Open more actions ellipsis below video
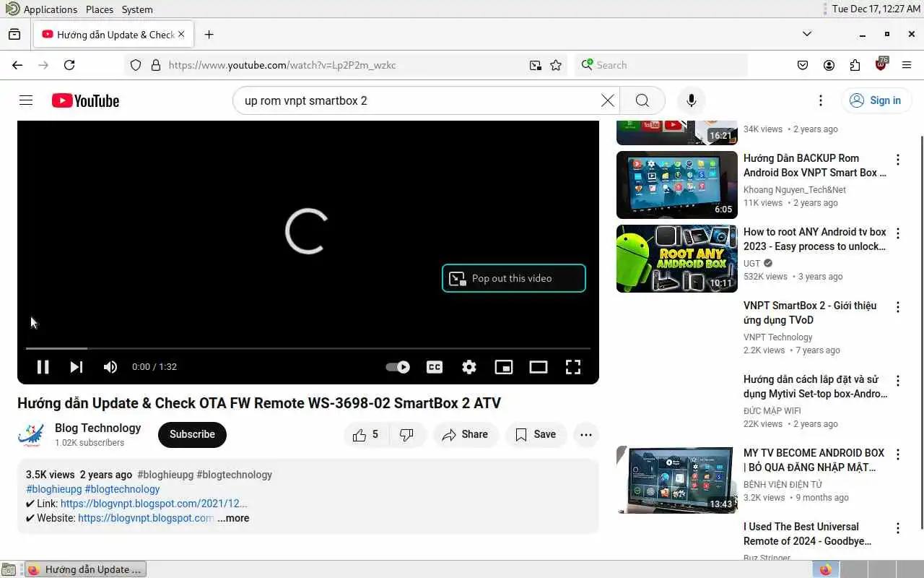This screenshot has height=578, width=924. (x=586, y=434)
